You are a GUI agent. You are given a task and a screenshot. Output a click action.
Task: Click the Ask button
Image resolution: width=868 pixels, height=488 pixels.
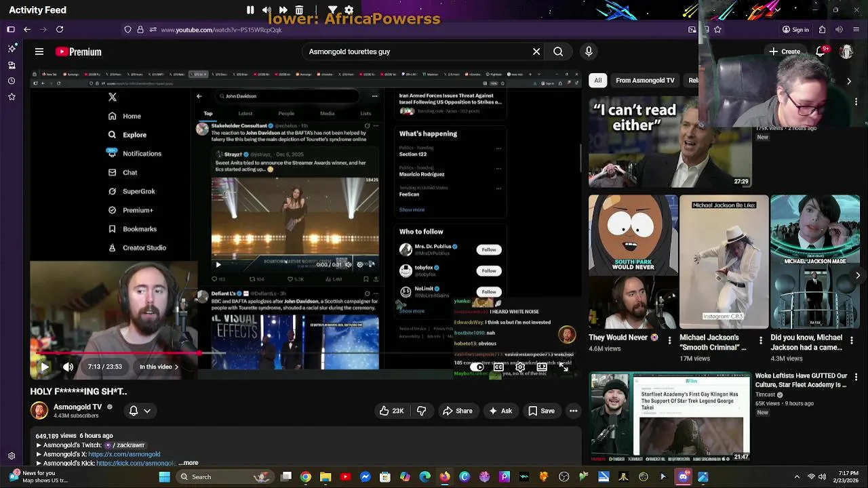[x=500, y=411]
